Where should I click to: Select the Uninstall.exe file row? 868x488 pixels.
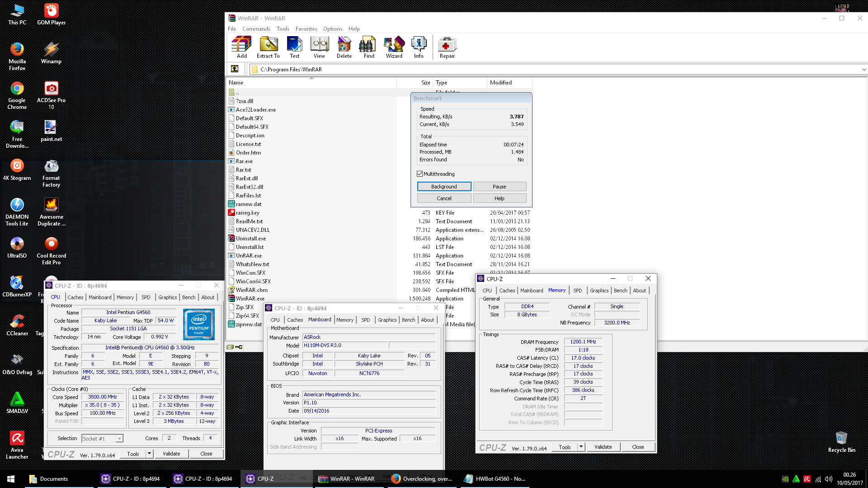379,238
